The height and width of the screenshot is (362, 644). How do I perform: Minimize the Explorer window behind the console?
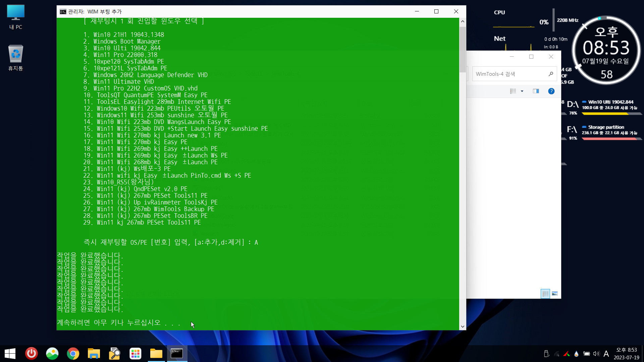click(512, 57)
